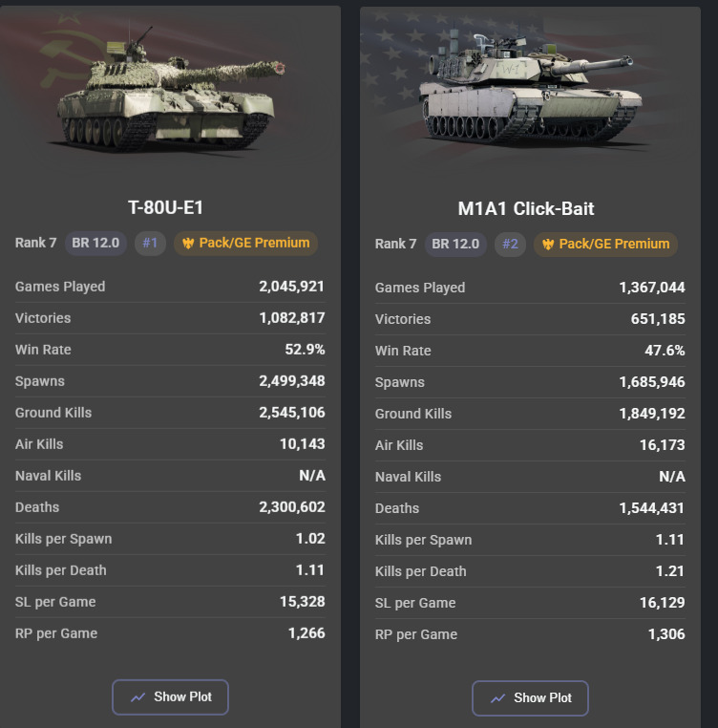Click the premium crown icon on T-80U-E1 card
The image size is (718, 728).
(188, 244)
